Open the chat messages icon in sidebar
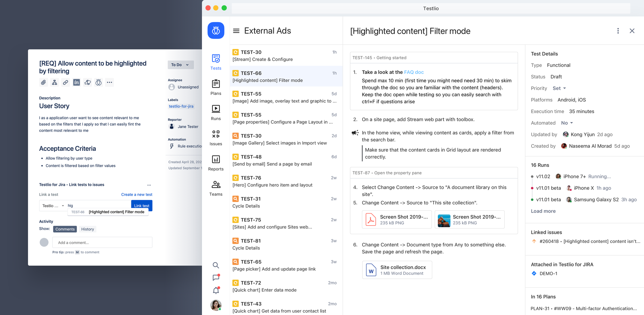The width and height of the screenshot is (644, 315). coord(216,278)
